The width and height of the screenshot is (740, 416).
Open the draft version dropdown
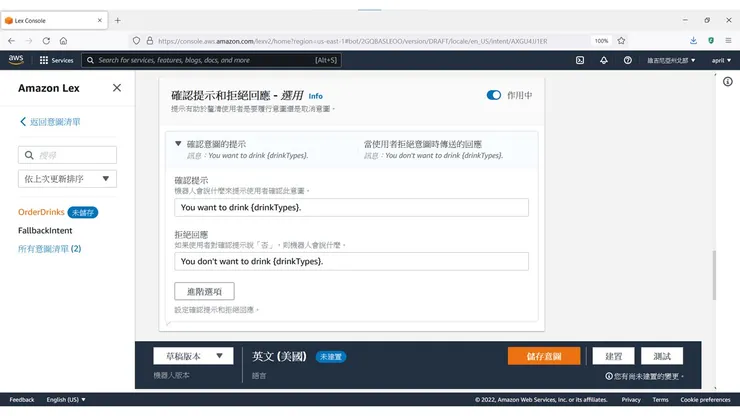(193, 356)
